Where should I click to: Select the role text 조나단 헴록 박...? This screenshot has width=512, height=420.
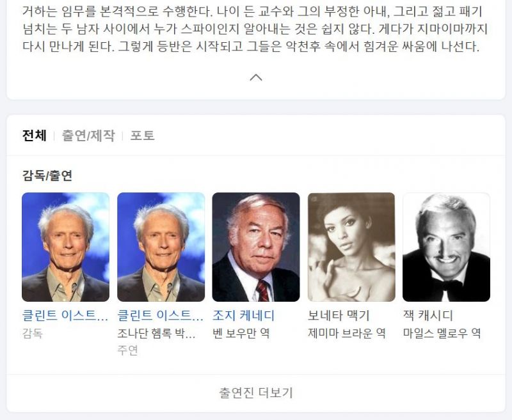(156, 333)
